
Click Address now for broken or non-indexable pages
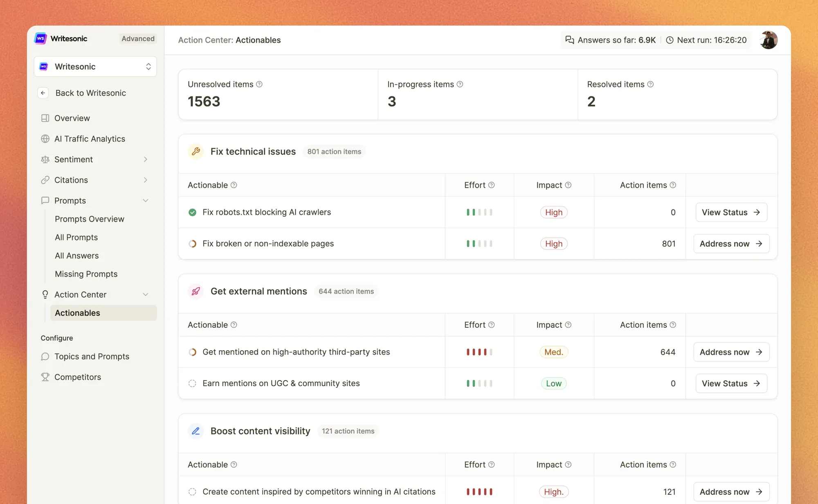pyautogui.click(x=731, y=243)
